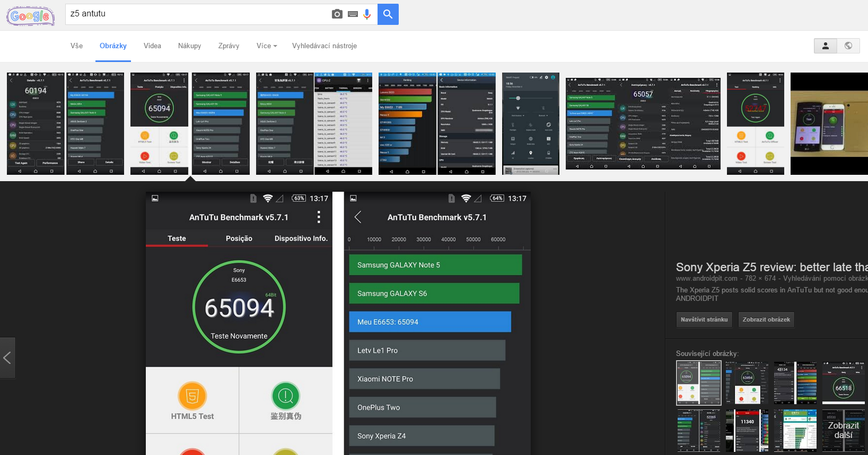868x455 pixels.
Task: Click the Zobrazit obrázek button
Action: (766, 319)
